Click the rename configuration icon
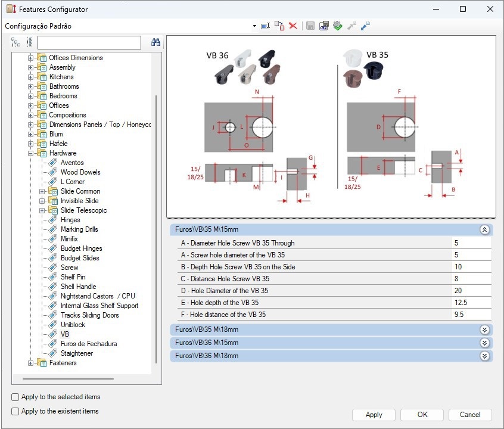The width and height of the screenshot is (504, 429). tap(265, 26)
